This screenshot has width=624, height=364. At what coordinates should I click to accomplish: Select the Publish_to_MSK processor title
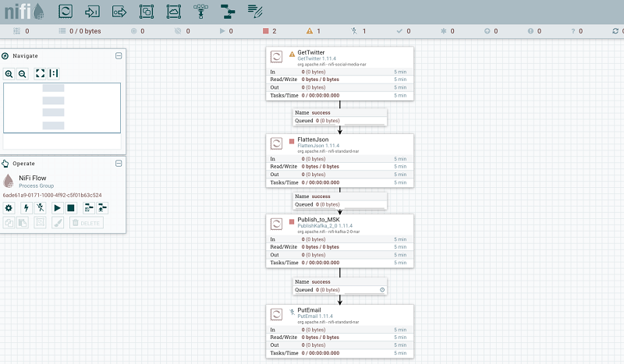318,219
